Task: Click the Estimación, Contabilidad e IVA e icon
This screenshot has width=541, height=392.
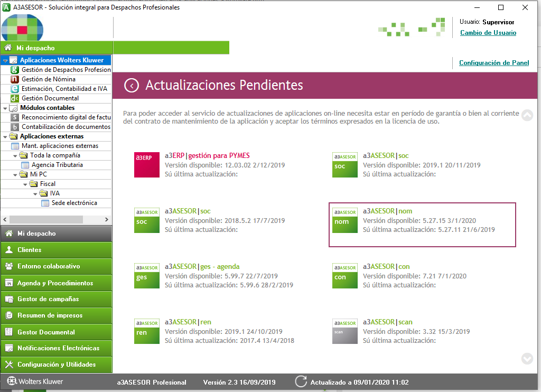Action: pyautogui.click(x=14, y=89)
